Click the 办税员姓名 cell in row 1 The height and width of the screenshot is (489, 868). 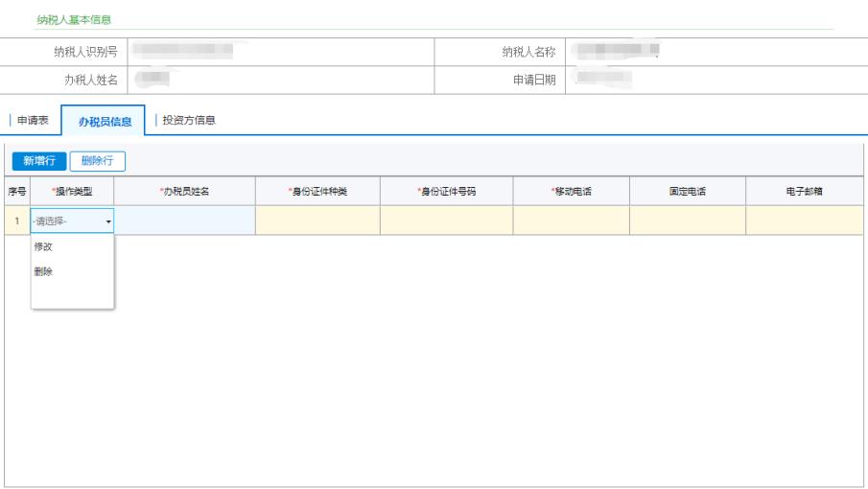[x=184, y=221]
